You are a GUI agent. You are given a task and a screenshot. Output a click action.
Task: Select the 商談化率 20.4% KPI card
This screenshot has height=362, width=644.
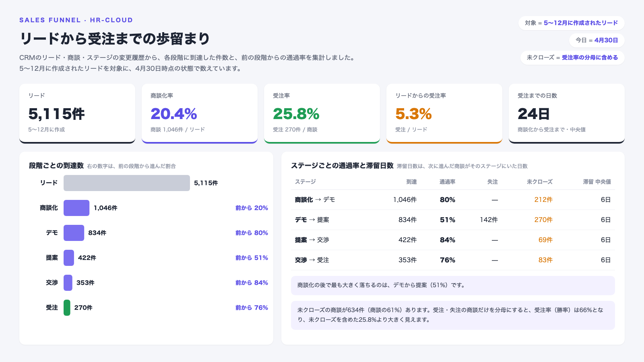(200, 113)
